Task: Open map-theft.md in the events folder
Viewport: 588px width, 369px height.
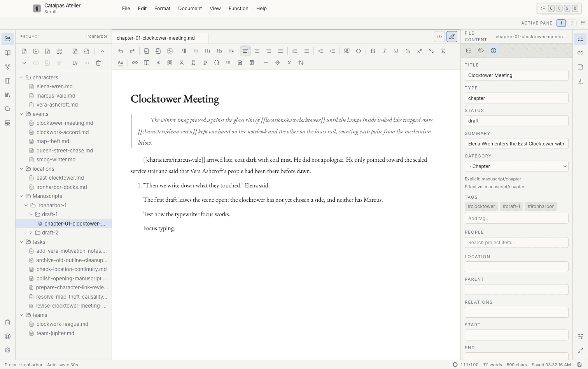Action: [52, 141]
